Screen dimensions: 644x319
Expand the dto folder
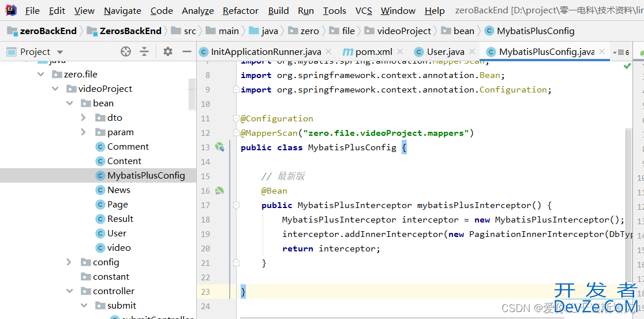(84, 117)
